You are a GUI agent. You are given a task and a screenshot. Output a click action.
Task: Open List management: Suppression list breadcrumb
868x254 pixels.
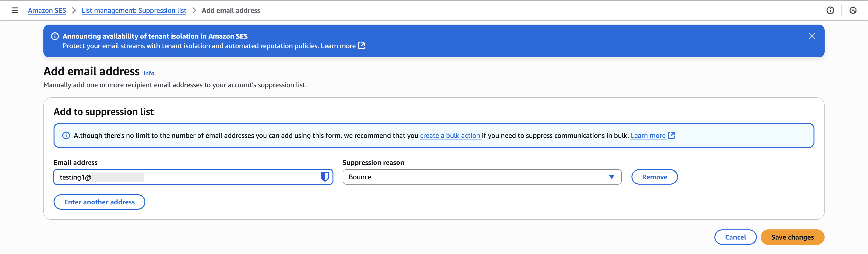pyautogui.click(x=134, y=10)
